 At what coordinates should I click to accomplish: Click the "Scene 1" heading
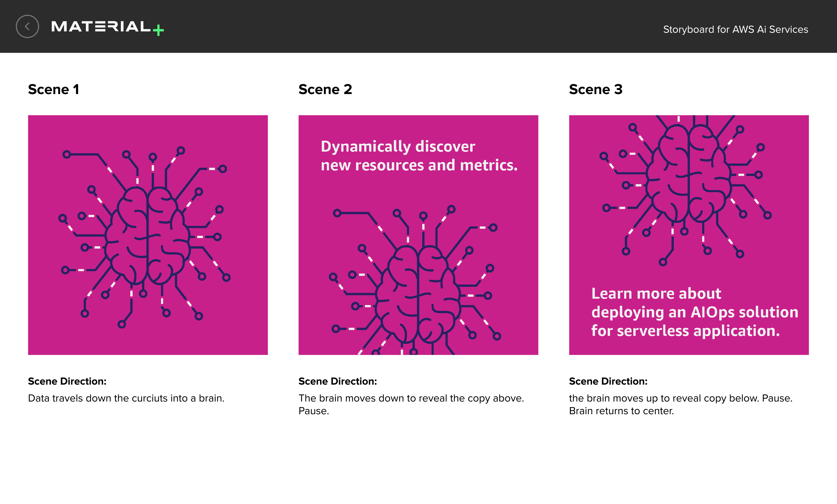(53, 90)
